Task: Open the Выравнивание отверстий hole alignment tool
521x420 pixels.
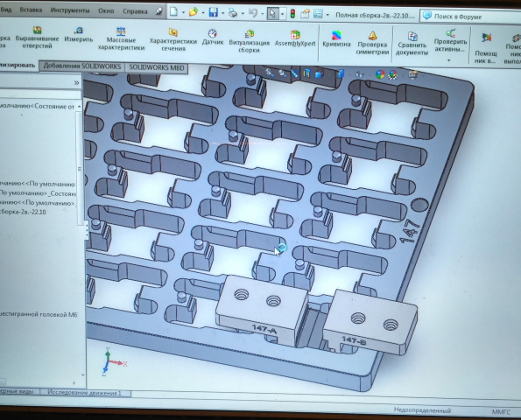Action: tap(37, 38)
